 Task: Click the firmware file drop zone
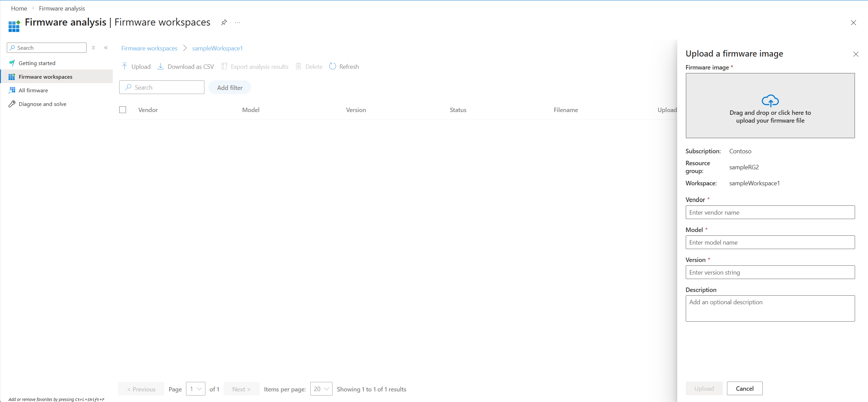click(770, 106)
